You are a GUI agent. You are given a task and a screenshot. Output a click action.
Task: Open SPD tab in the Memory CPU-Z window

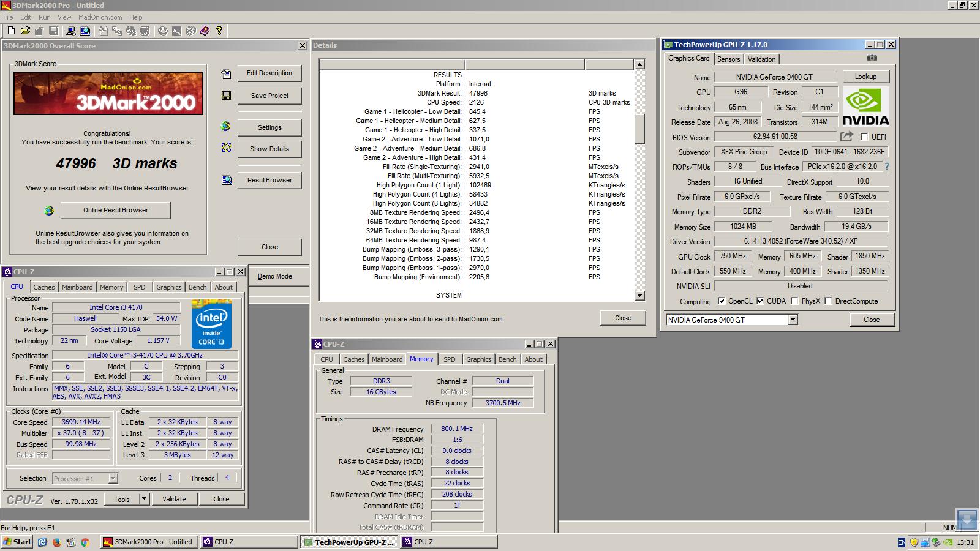pos(449,359)
